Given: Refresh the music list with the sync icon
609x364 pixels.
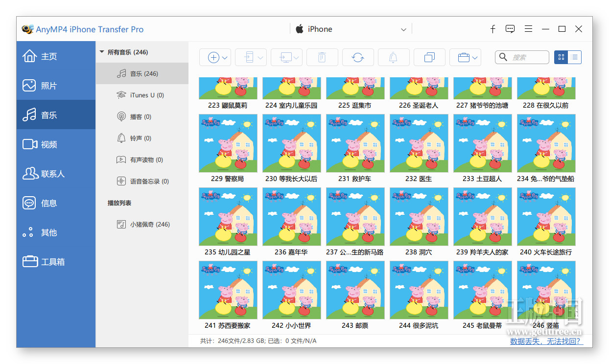Looking at the screenshot, I should [x=358, y=57].
